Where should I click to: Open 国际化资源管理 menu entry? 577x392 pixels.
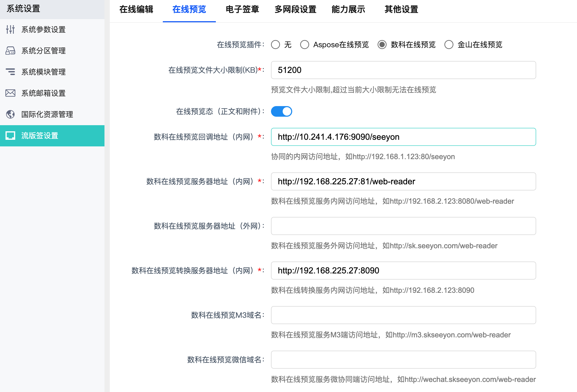(47, 114)
